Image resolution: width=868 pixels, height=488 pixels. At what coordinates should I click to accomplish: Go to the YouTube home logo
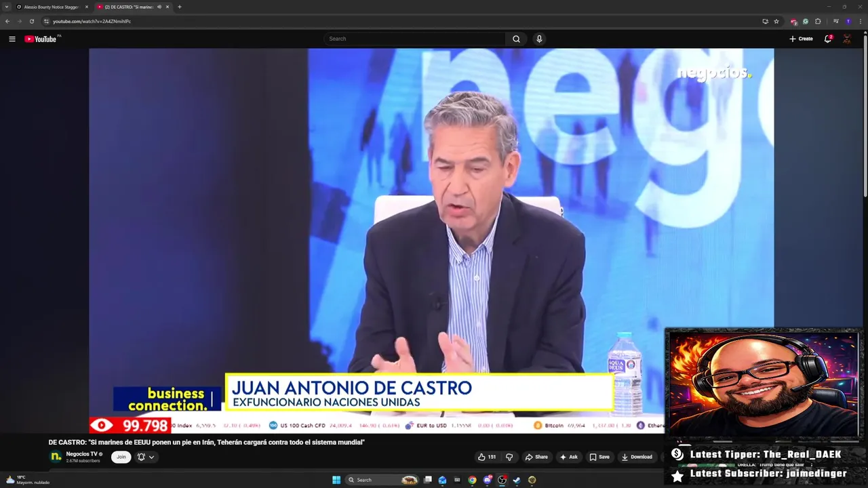(x=41, y=39)
